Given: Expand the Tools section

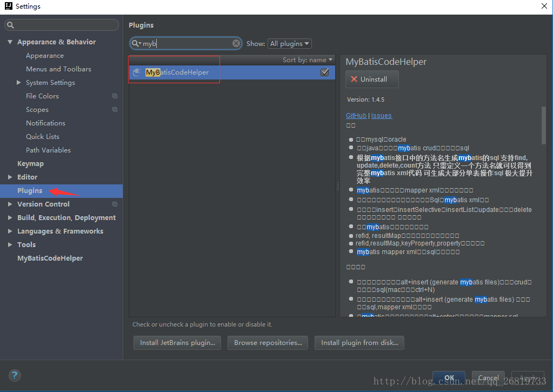Looking at the screenshot, I should coord(10,244).
